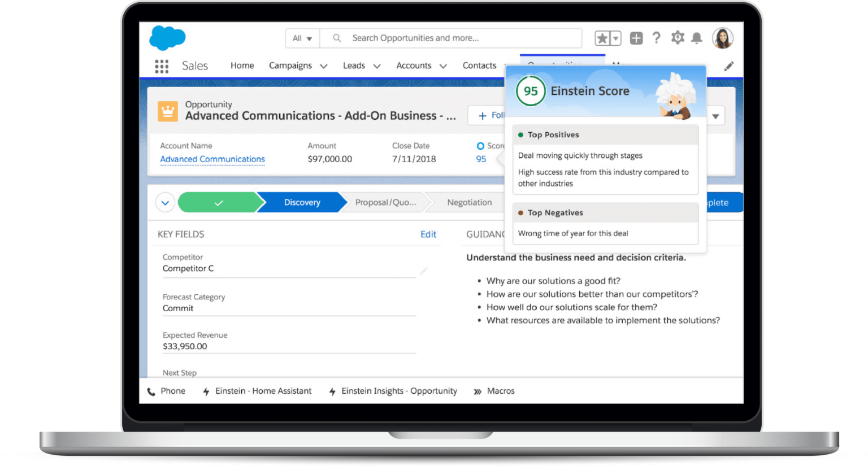
Task: Open your user profile avatar
Action: tap(722, 38)
